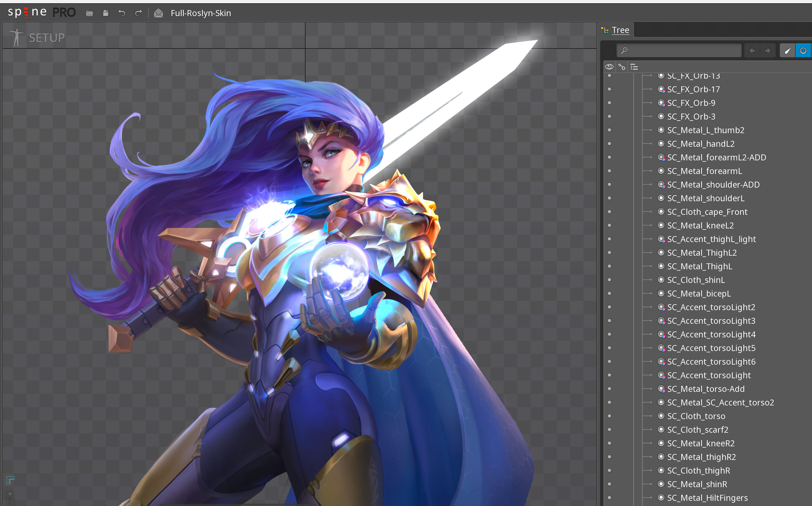This screenshot has width=812, height=506.
Task: Open the import/export mail icon
Action: [x=158, y=13]
